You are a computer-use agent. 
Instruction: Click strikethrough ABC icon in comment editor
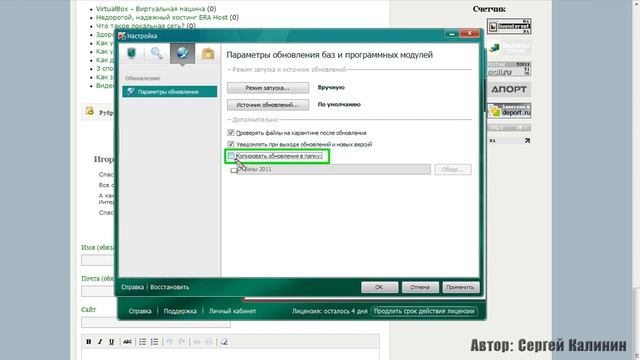click(127, 342)
